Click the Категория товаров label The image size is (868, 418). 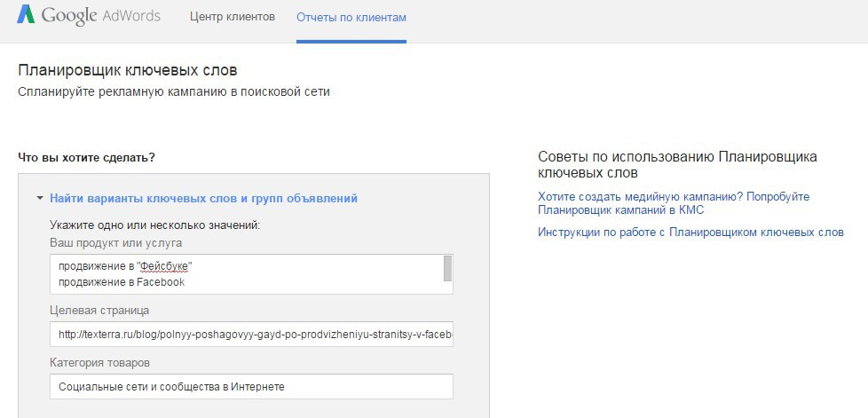tap(99, 362)
